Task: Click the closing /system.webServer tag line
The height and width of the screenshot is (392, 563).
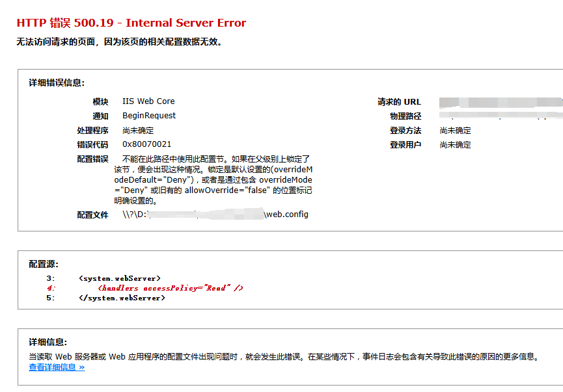Action: click(122, 298)
